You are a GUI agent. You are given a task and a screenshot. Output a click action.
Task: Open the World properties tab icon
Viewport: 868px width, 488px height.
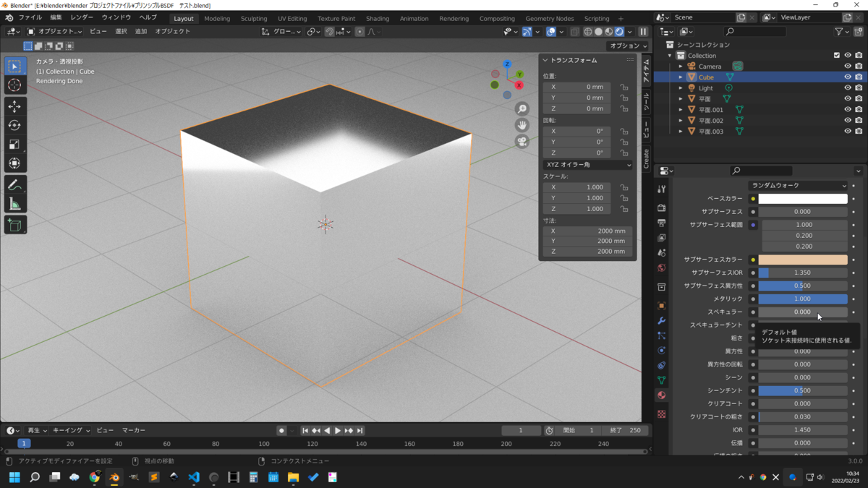661,267
